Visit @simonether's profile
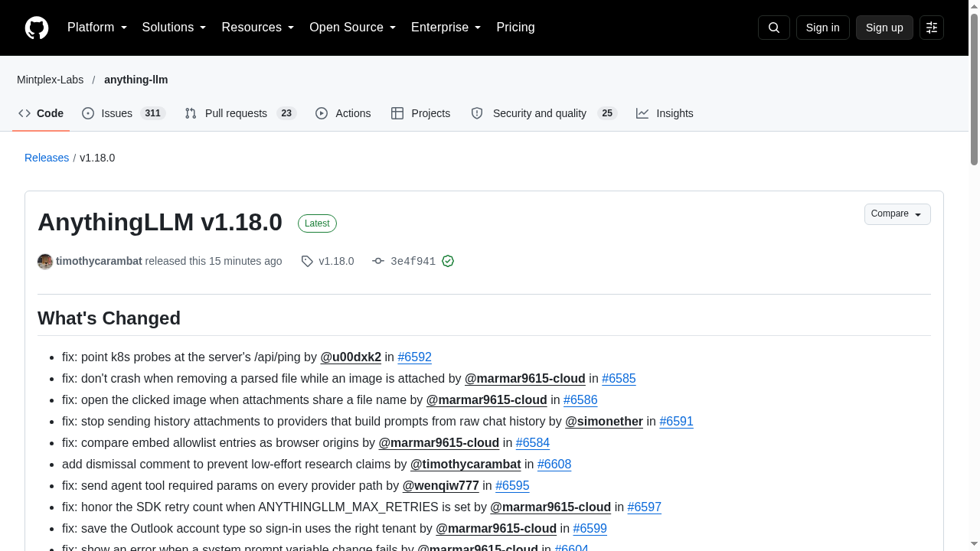The width and height of the screenshot is (980, 551). [604, 422]
